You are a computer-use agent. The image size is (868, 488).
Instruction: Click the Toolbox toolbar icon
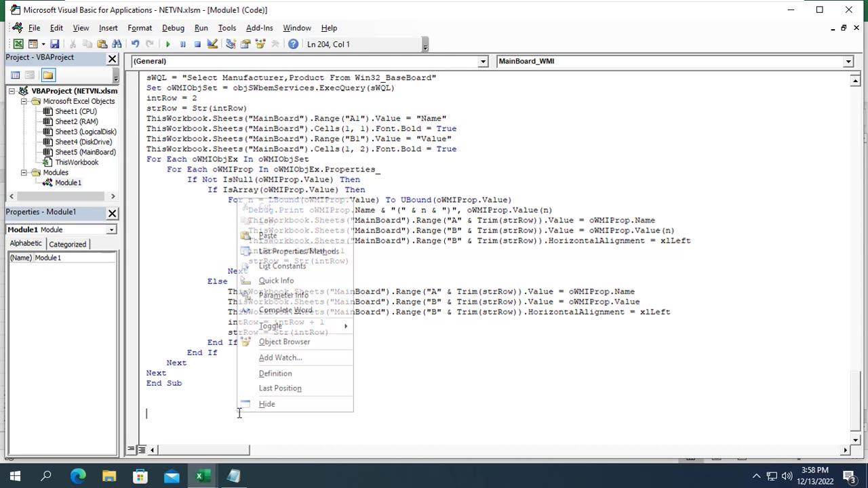[275, 44]
